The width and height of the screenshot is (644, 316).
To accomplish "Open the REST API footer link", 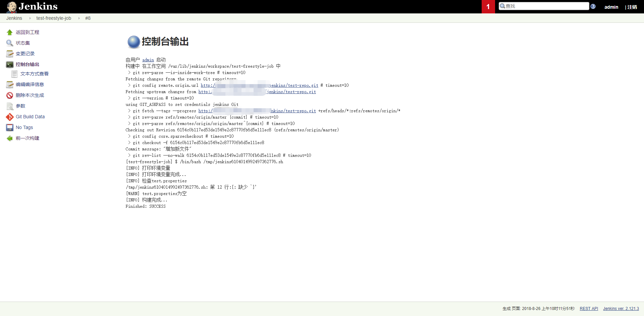I will (589, 309).
